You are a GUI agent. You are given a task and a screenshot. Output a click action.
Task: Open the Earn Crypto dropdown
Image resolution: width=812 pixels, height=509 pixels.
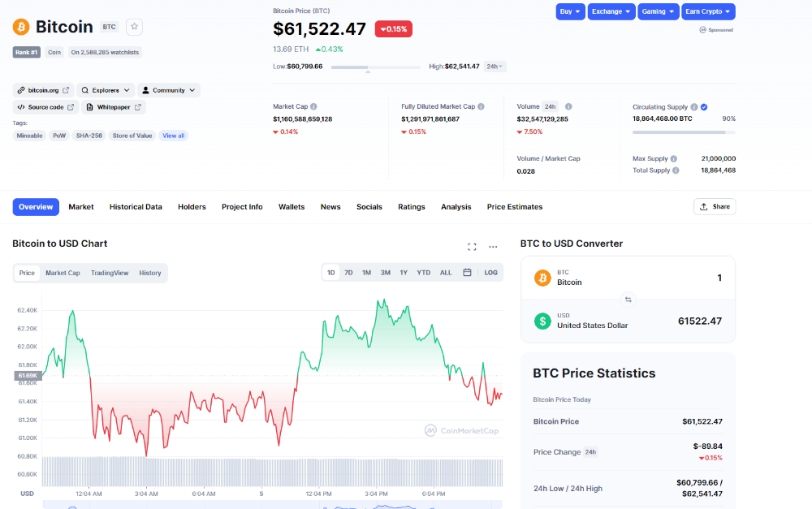point(708,11)
